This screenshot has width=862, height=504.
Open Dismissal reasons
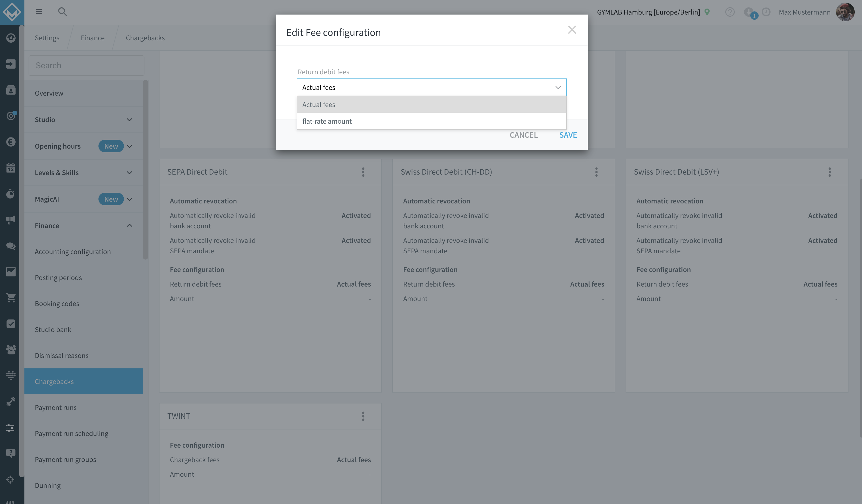[83, 355]
